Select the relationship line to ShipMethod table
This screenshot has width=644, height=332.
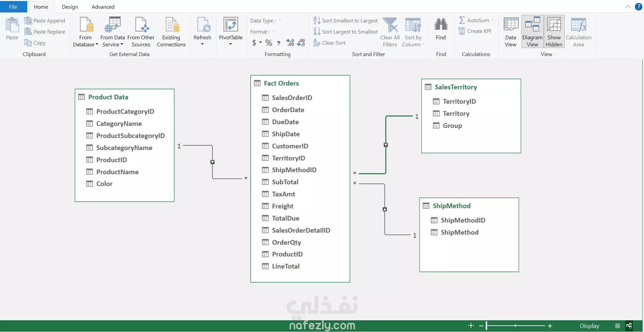tap(385, 209)
